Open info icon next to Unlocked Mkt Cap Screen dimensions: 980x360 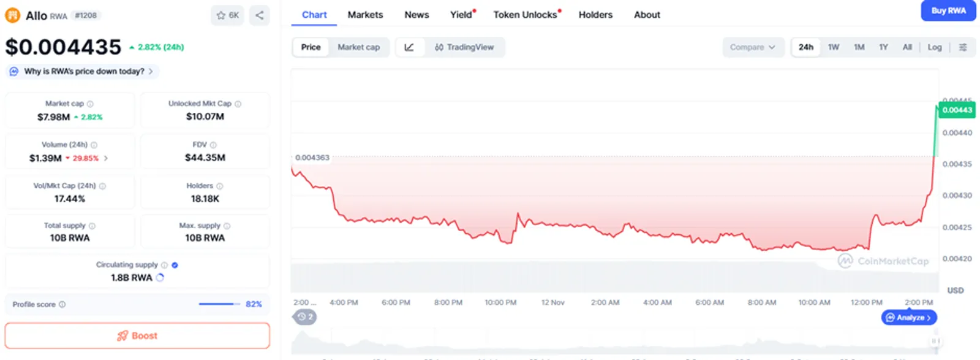pos(238,104)
